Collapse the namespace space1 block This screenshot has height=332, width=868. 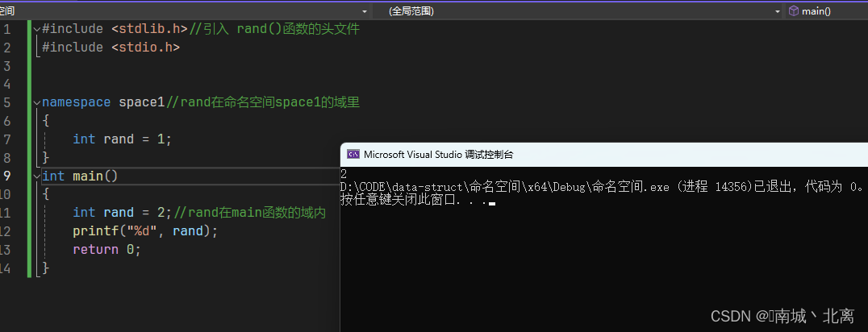pyautogui.click(x=36, y=102)
